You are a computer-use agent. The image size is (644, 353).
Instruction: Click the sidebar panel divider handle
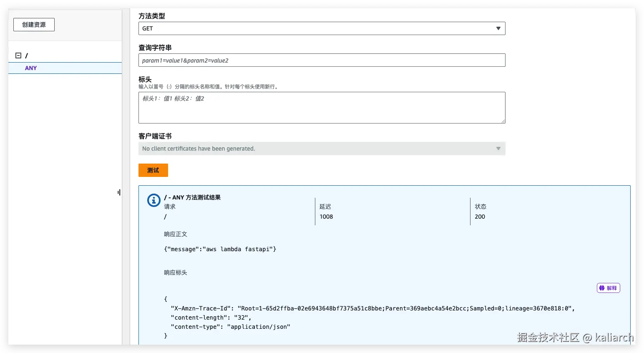coord(119,192)
